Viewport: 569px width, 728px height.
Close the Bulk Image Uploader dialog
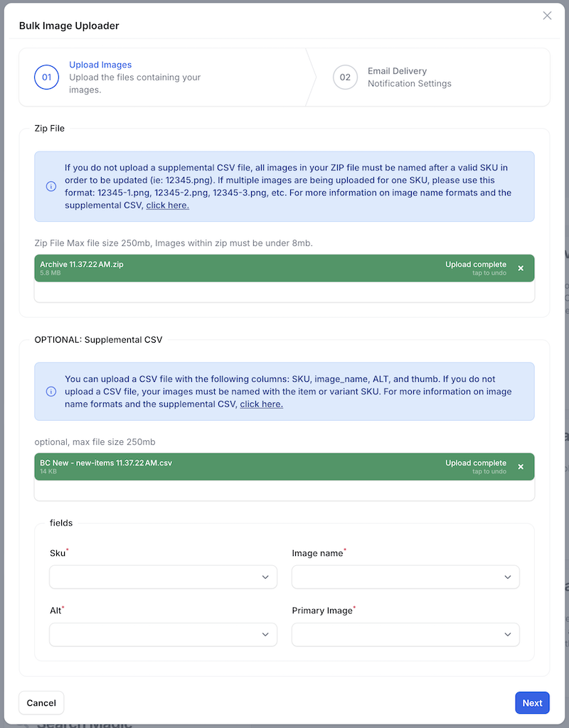coord(547,16)
